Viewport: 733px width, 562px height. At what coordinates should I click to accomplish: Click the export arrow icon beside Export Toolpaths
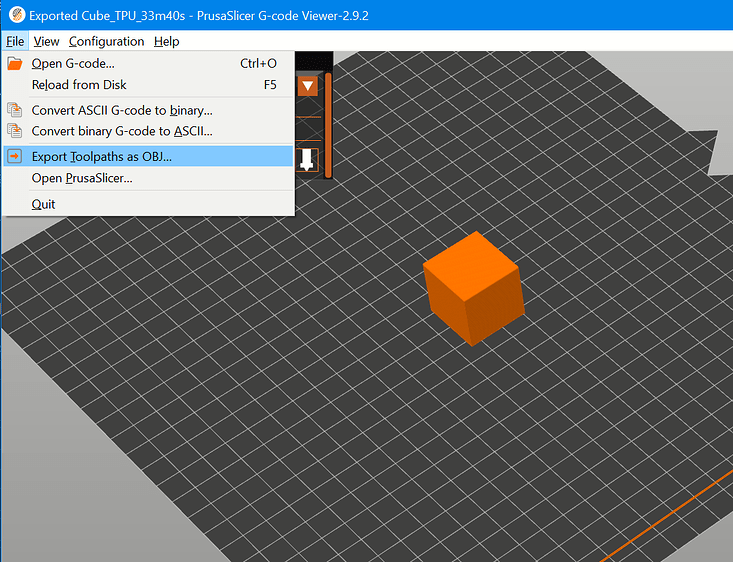pos(14,156)
